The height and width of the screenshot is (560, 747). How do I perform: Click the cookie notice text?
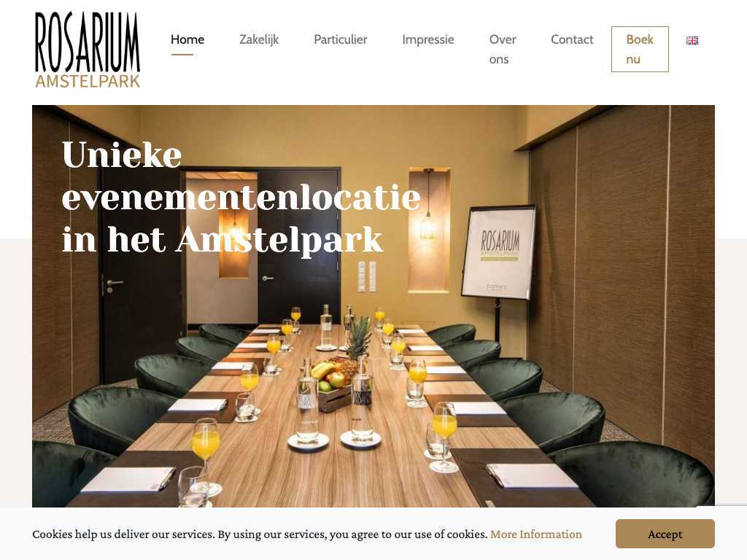pos(260,534)
